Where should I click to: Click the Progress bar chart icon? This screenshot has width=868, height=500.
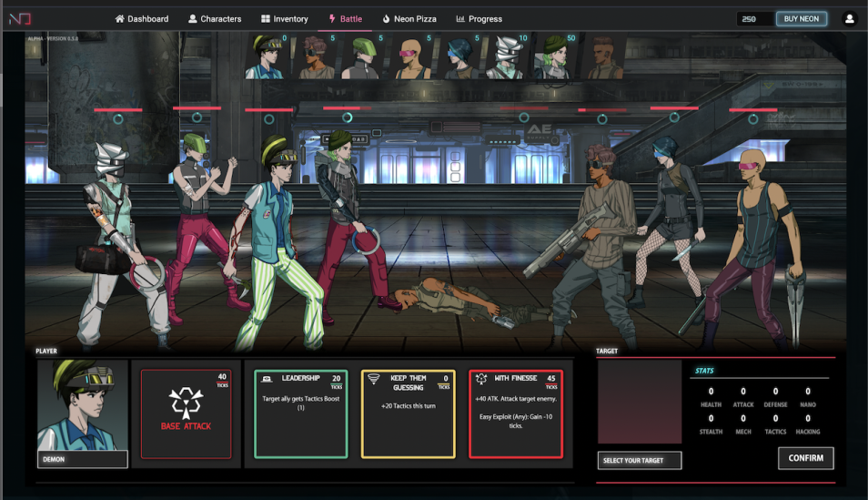pos(460,19)
